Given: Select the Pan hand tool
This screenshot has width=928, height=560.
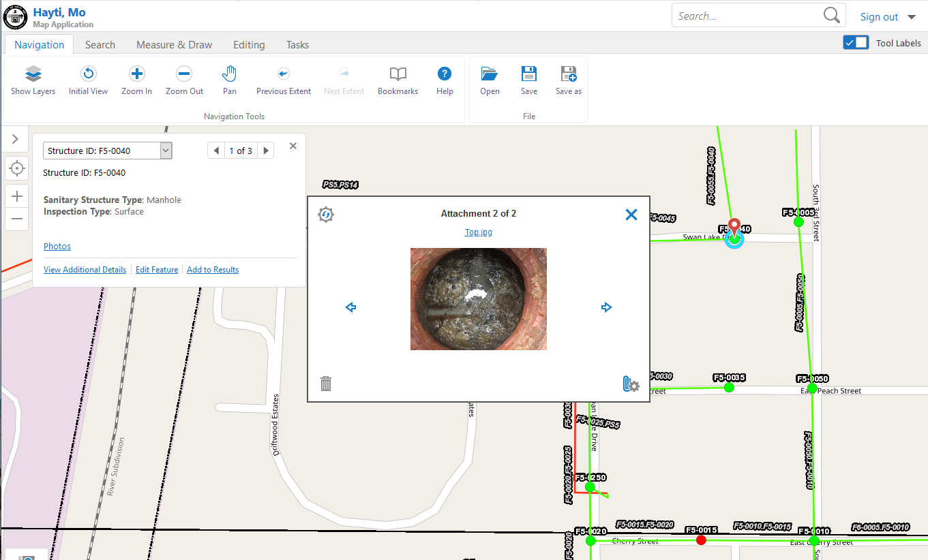Looking at the screenshot, I should 230,80.
